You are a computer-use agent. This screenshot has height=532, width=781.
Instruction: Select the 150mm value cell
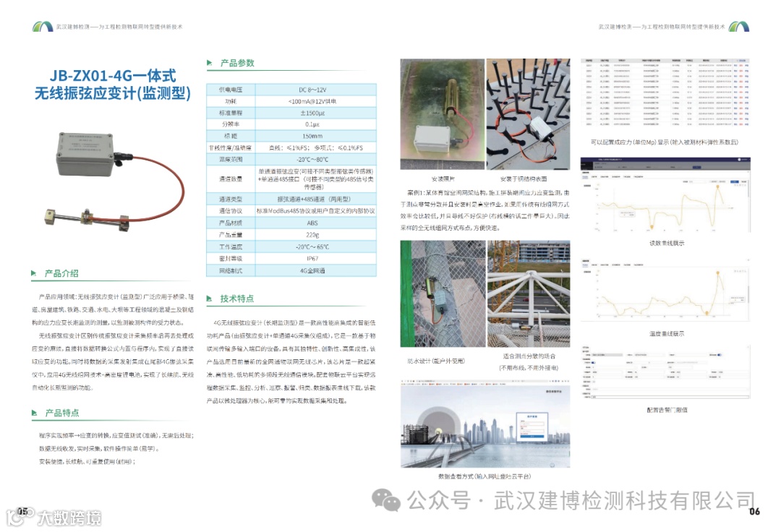[316, 136]
